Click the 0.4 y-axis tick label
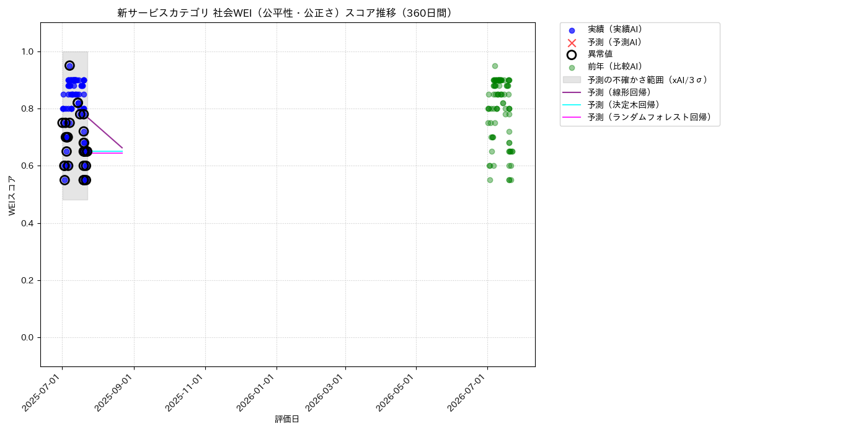868x434 pixels. pos(29,223)
